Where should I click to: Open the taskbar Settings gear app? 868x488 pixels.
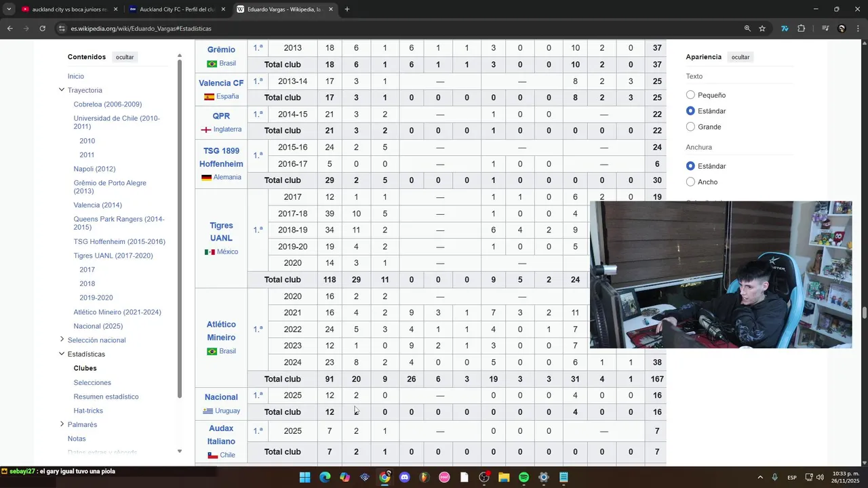coord(543,477)
